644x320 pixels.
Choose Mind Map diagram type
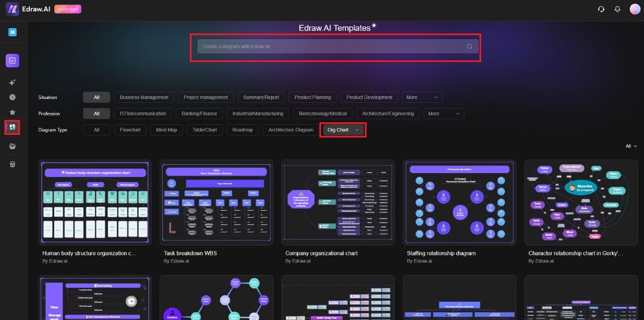tap(166, 130)
